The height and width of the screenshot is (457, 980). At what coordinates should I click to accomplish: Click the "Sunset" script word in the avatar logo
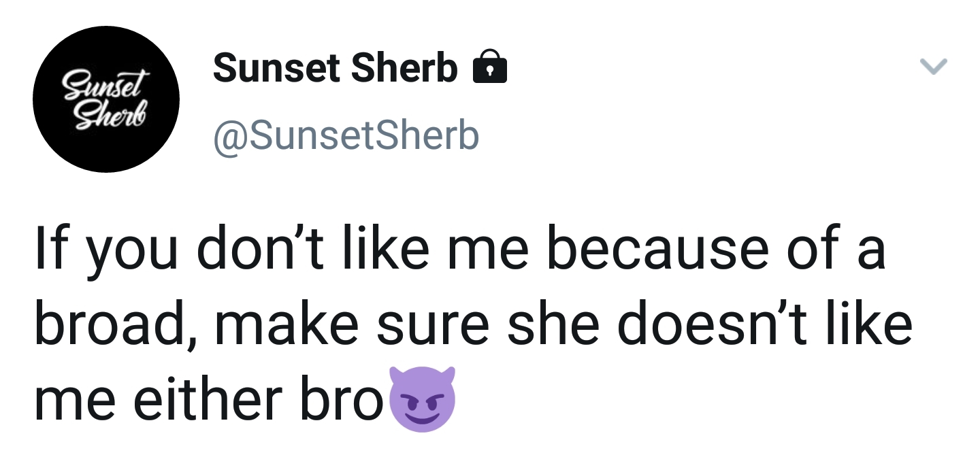click(106, 85)
